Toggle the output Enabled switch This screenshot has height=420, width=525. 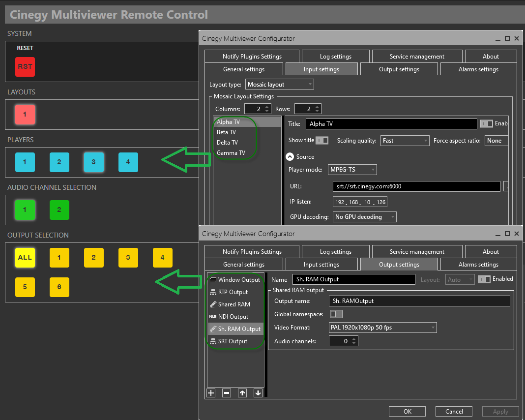[x=484, y=279]
